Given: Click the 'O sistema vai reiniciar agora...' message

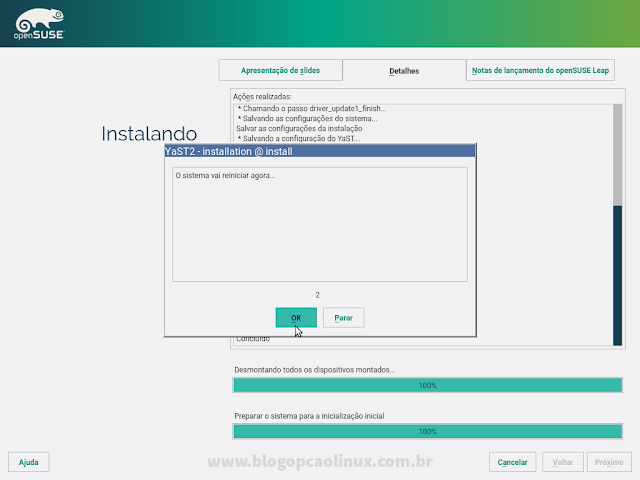Looking at the screenshot, I should point(225,176).
